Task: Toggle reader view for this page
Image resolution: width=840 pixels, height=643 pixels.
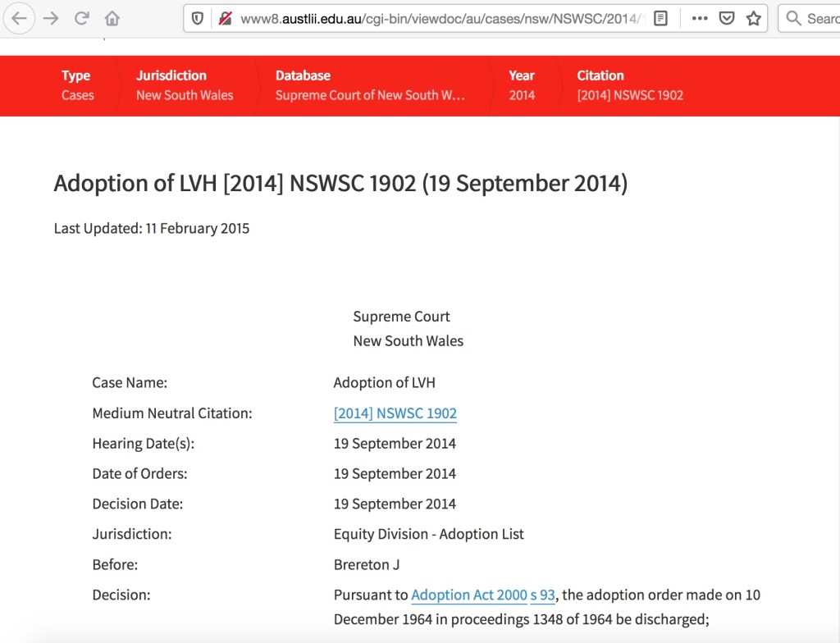Action: coord(660,18)
